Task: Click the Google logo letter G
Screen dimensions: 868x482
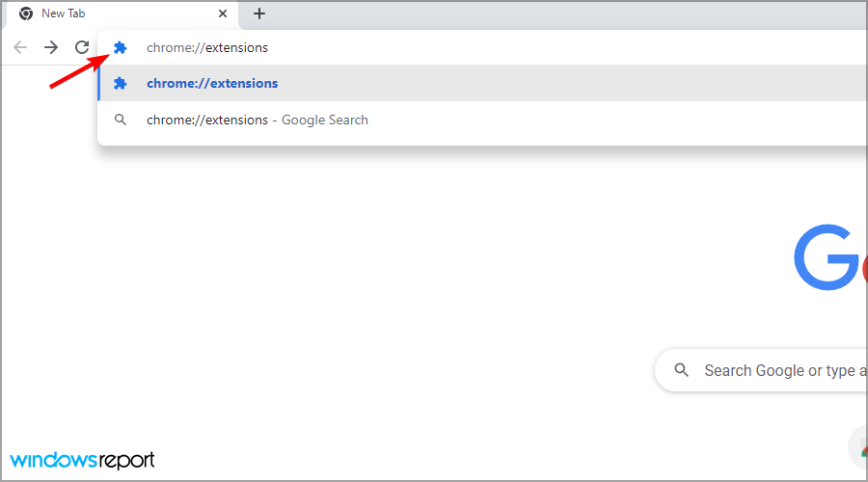Action: [x=827, y=257]
